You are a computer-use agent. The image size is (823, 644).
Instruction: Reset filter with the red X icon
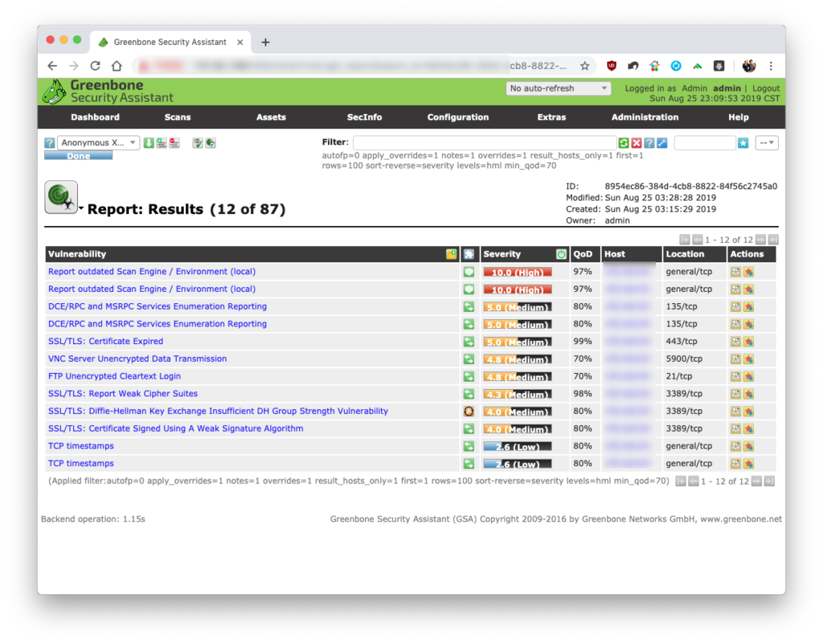click(637, 143)
